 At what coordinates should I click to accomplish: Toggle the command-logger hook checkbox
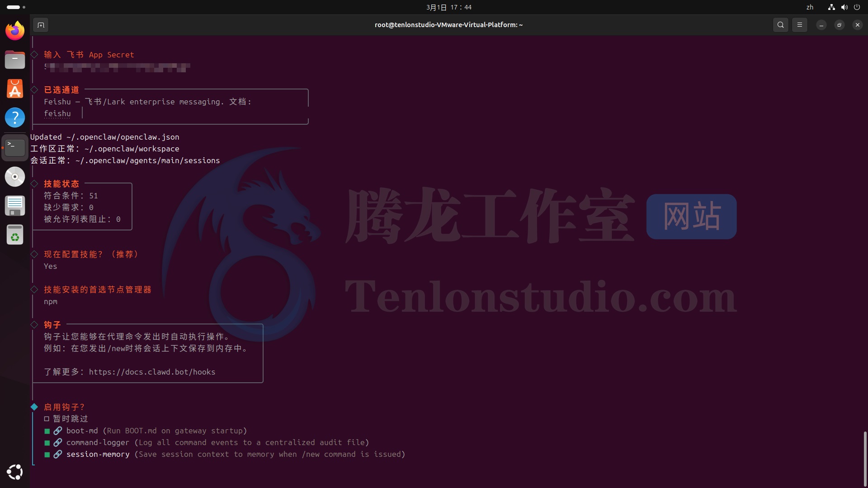point(47,443)
